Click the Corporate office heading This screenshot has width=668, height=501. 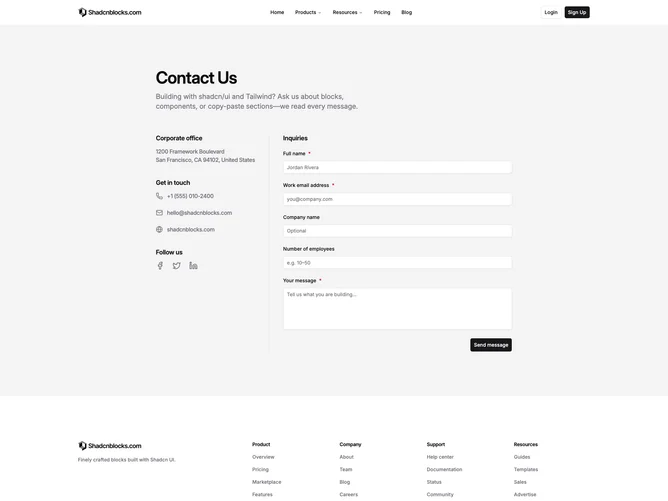(179, 138)
